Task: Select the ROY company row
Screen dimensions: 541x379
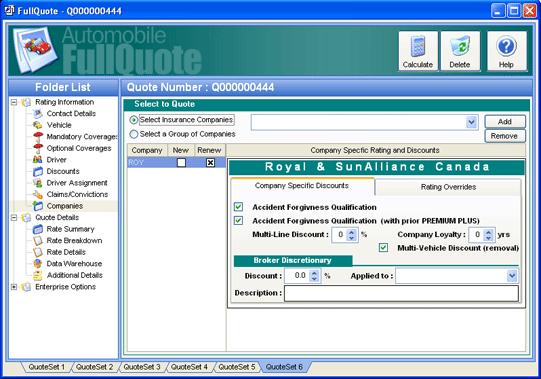Action: (x=176, y=163)
